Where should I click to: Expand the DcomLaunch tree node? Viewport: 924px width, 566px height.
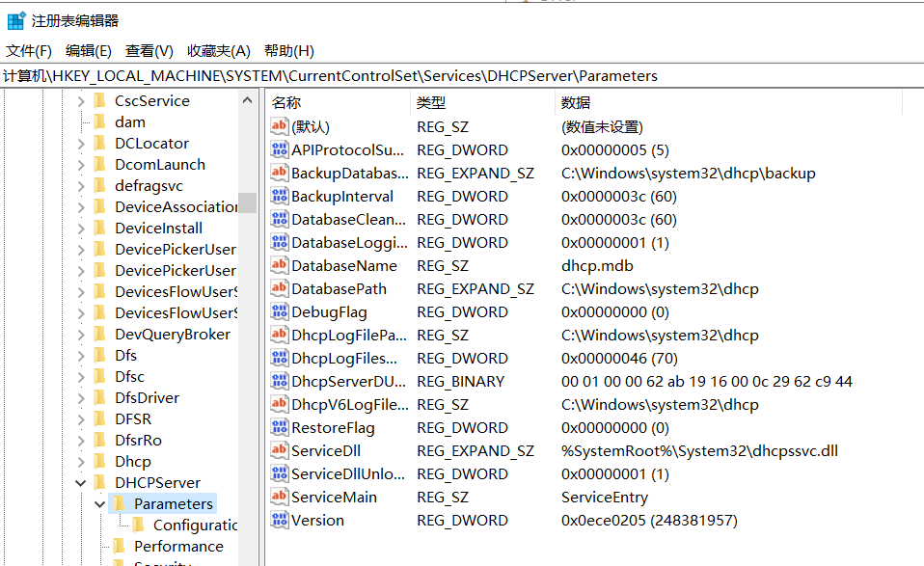(81, 165)
